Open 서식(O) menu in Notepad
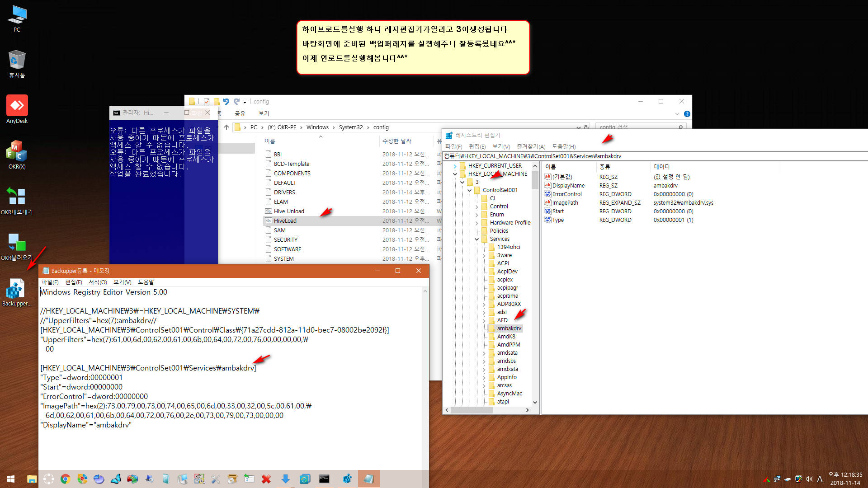868x488 pixels. pos(98,282)
